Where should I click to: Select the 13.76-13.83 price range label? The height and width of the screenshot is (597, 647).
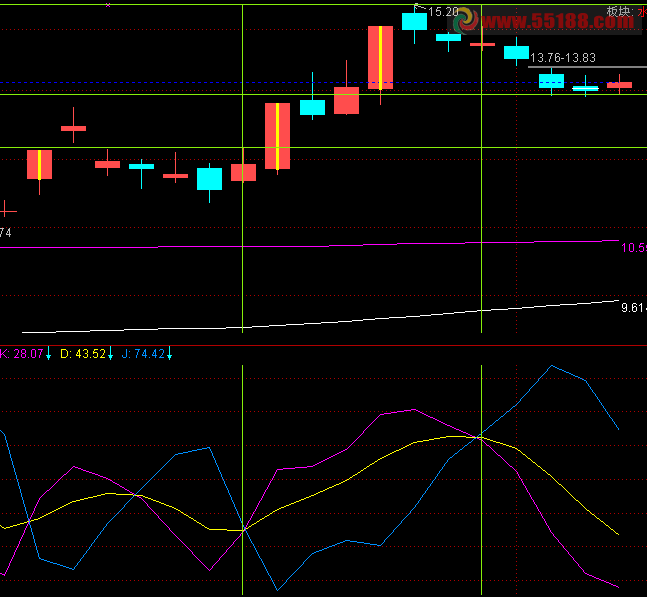[x=563, y=58]
